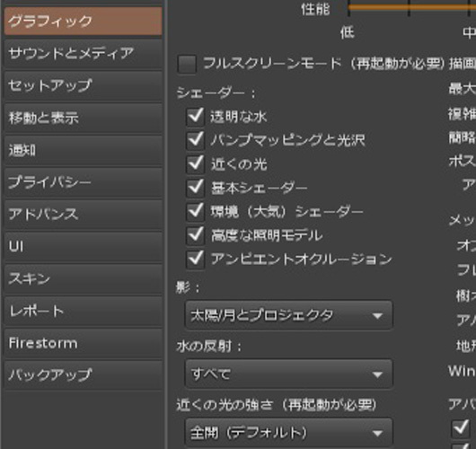Open the グラフィック preferences tab
Viewport: 476px width, 449px height.
pyautogui.click(x=83, y=21)
